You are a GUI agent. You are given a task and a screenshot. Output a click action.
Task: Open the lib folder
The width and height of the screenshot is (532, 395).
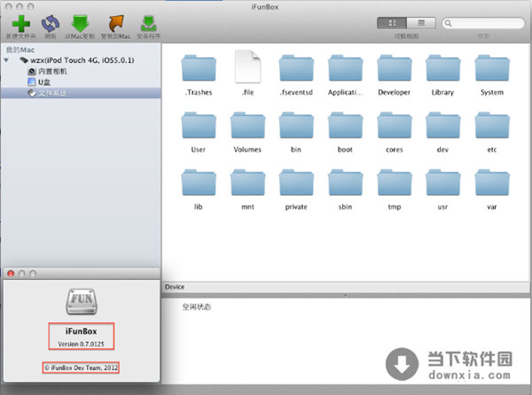[199, 183]
